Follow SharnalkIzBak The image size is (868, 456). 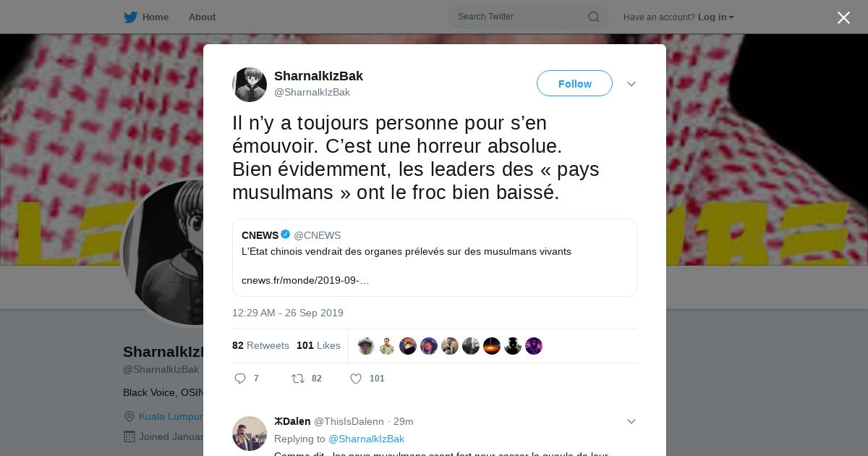[x=574, y=83]
